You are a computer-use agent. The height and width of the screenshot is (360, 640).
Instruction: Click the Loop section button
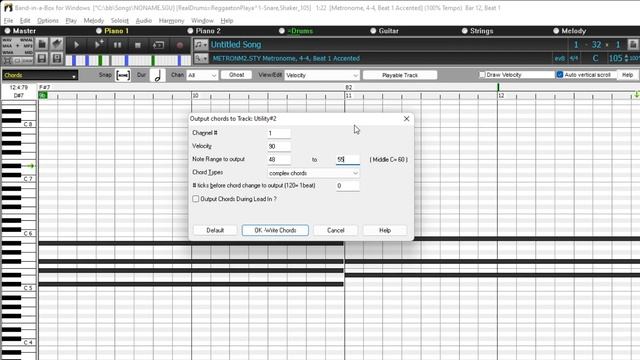tap(158, 45)
